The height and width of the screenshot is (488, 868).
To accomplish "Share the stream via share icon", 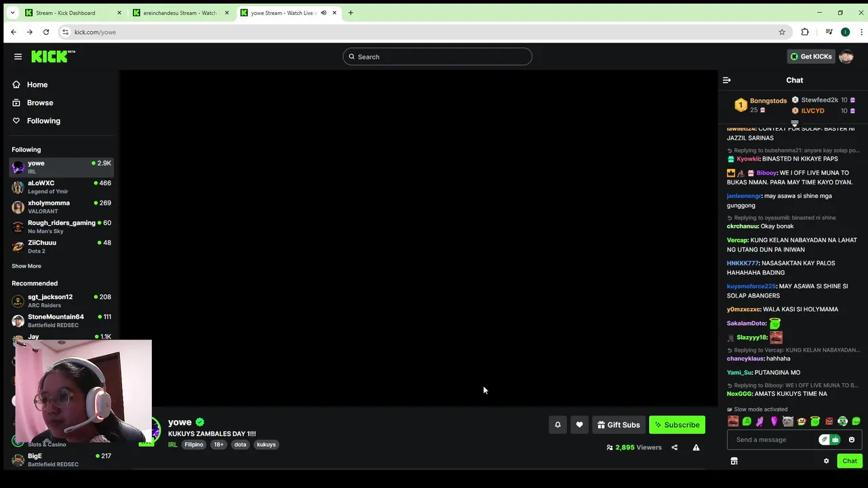I will pos(674,447).
